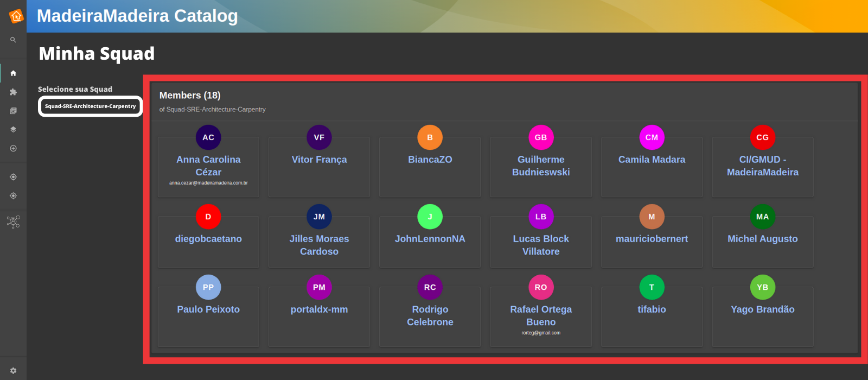Open the tifabio member link
Viewport: 868px width, 380px height.
[652, 309]
